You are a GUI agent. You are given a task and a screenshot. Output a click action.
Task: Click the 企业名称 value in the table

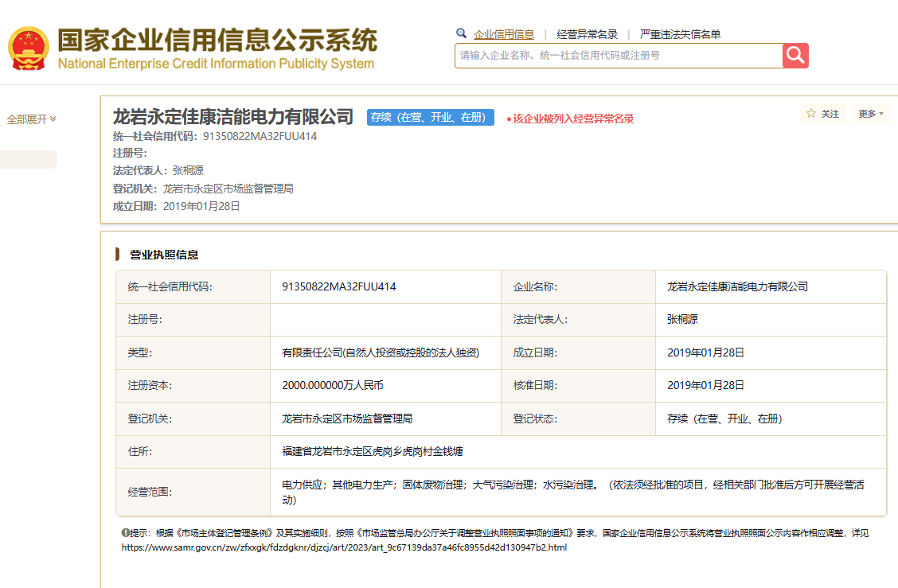(738, 287)
